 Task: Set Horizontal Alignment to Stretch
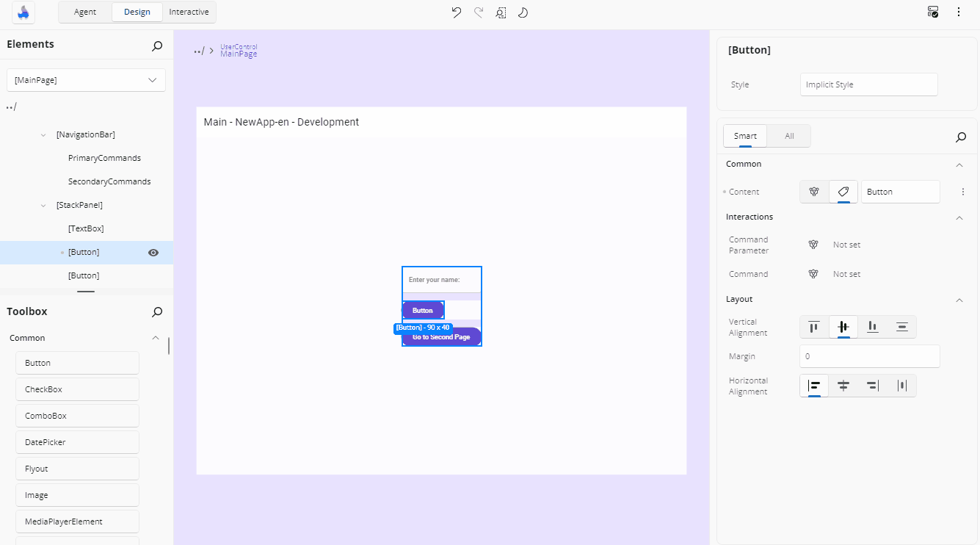point(901,386)
